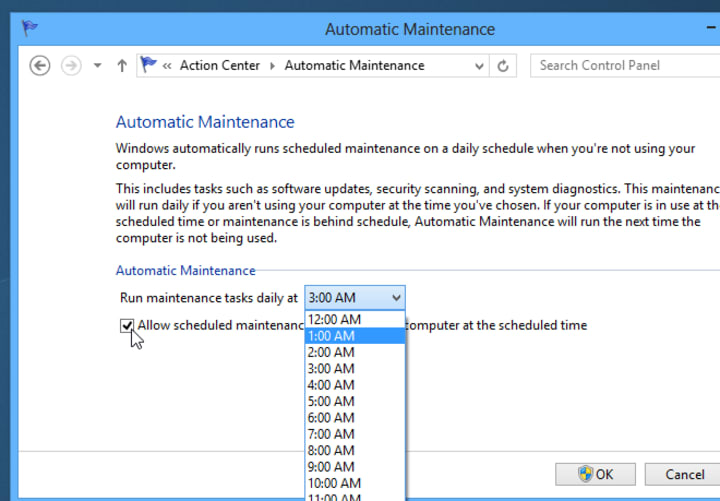This screenshot has height=501, width=720.
Task: Minimize the Automatic Maintenance window
Action: pos(711,28)
